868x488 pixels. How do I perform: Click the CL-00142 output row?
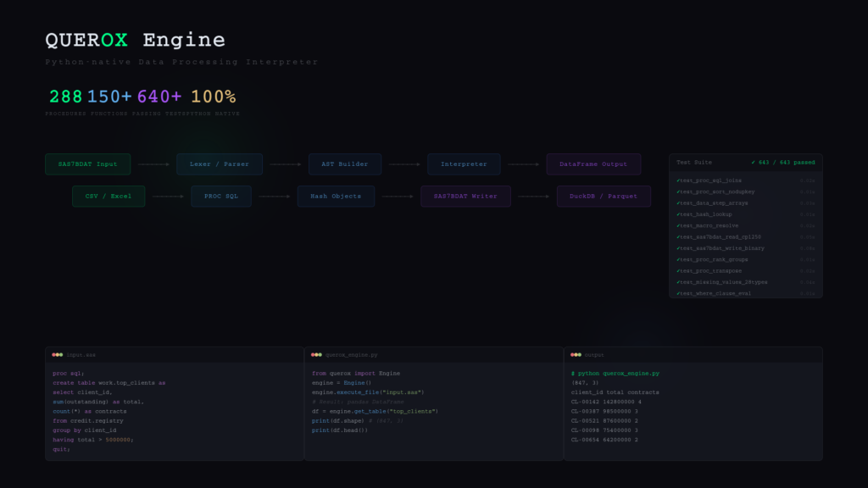click(x=606, y=402)
